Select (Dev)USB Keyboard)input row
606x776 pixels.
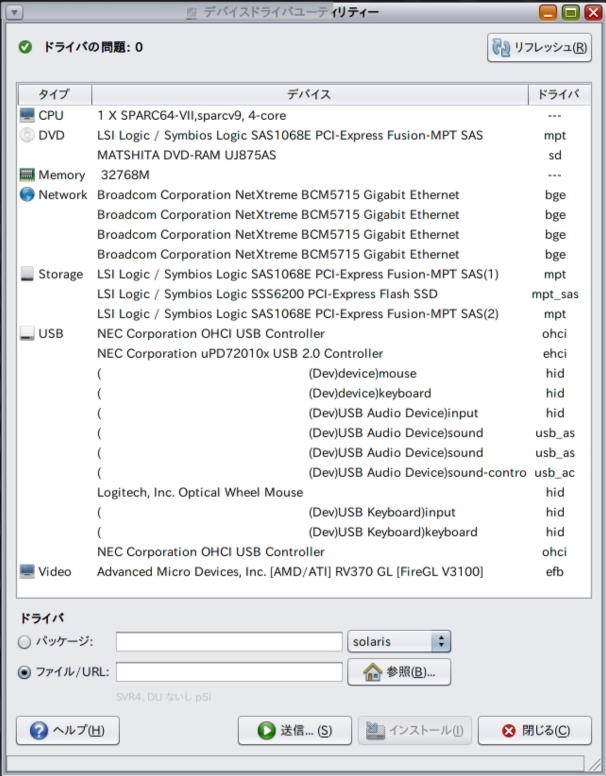tap(304, 512)
